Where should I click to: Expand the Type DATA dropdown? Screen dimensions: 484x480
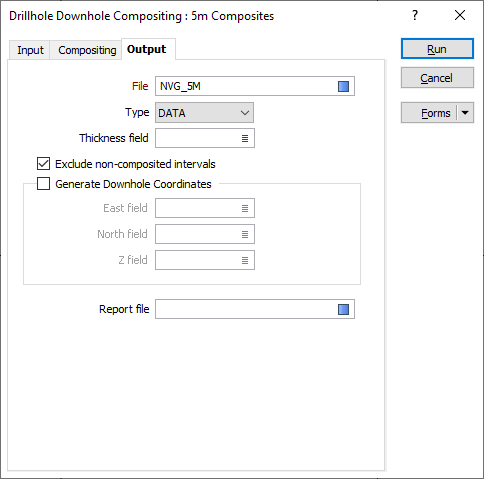coord(204,113)
